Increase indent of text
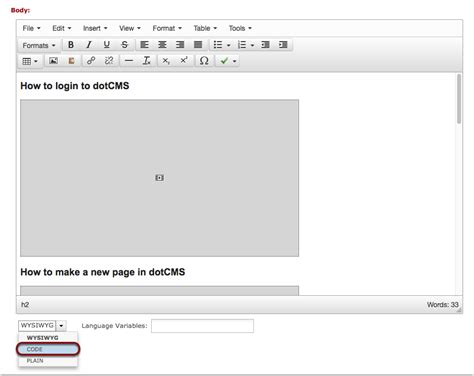Viewport: 474px width, 376px height. tap(283, 45)
